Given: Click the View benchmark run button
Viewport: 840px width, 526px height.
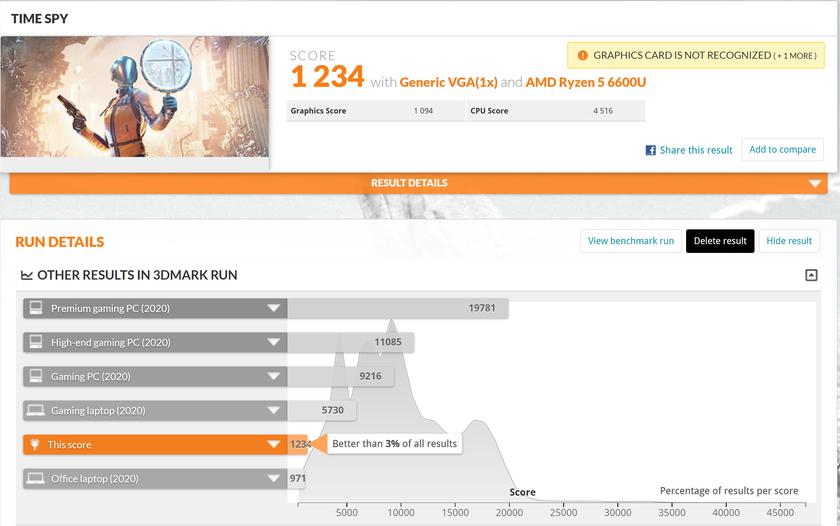Looking at the screenshot, I should pos(630,241).
